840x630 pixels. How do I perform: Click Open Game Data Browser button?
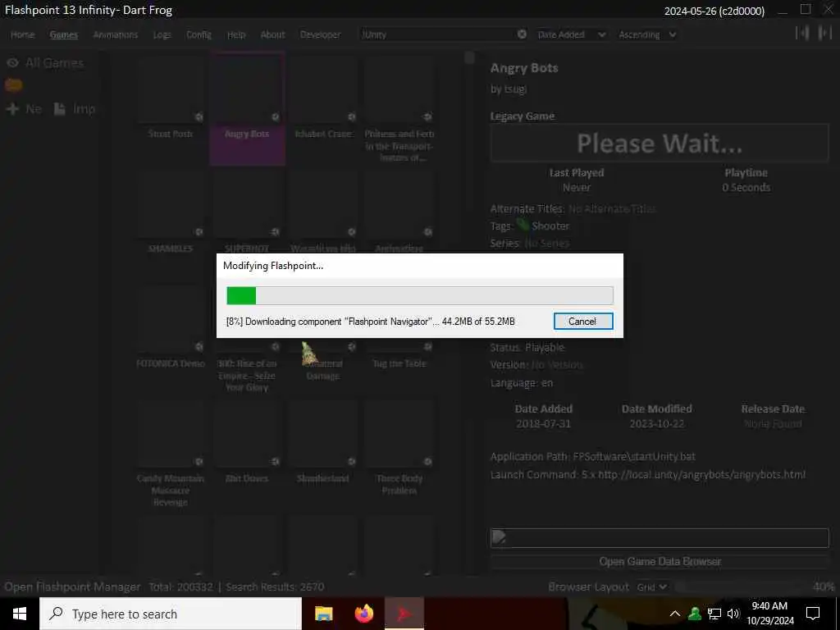660,561
